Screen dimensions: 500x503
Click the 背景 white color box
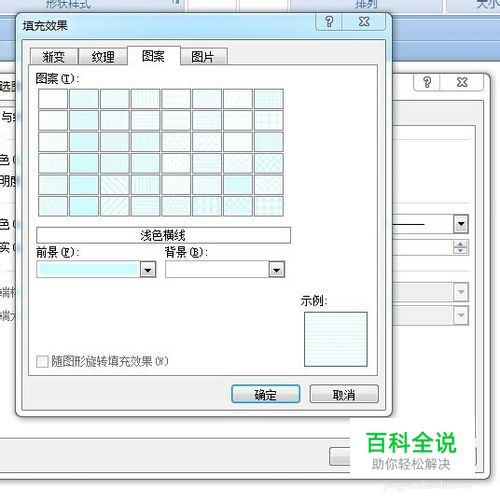click(x=217, y=270)
